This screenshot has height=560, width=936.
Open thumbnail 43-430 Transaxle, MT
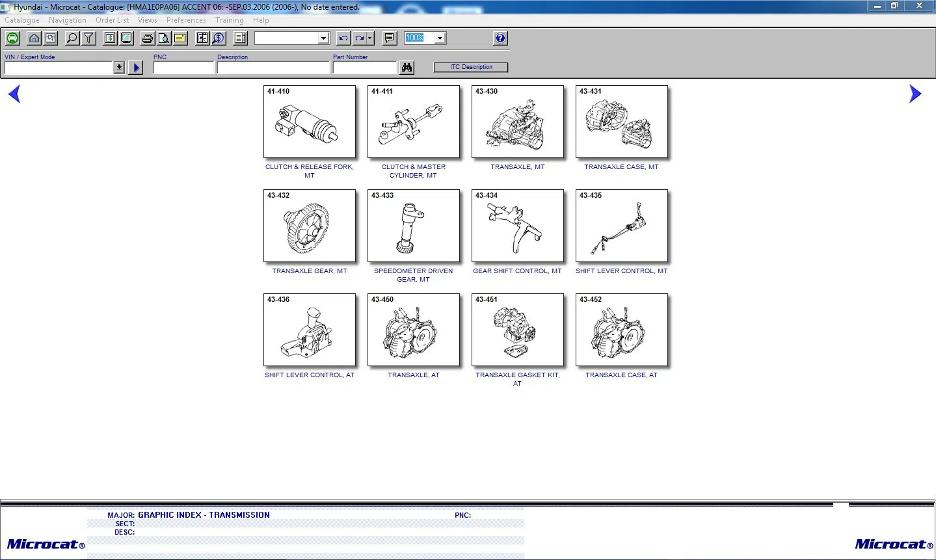click(x=518, y=122)
